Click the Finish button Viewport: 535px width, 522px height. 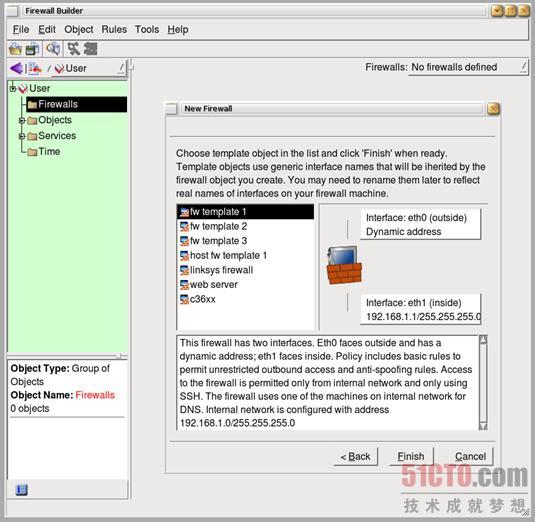click(x=411, y=456)
